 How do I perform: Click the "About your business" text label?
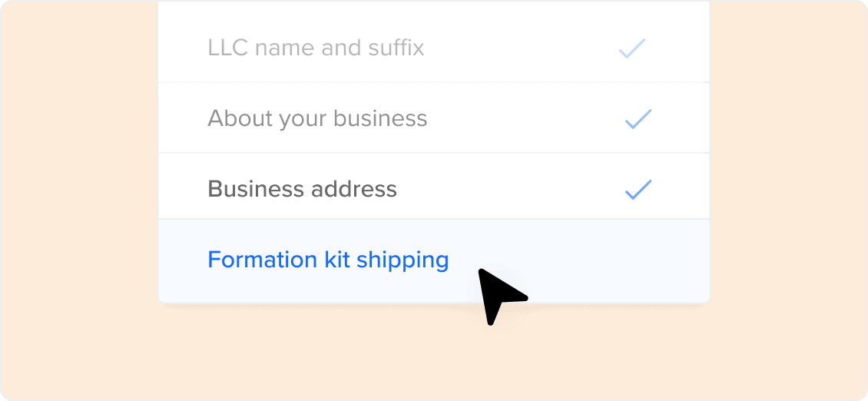[317, 118]
